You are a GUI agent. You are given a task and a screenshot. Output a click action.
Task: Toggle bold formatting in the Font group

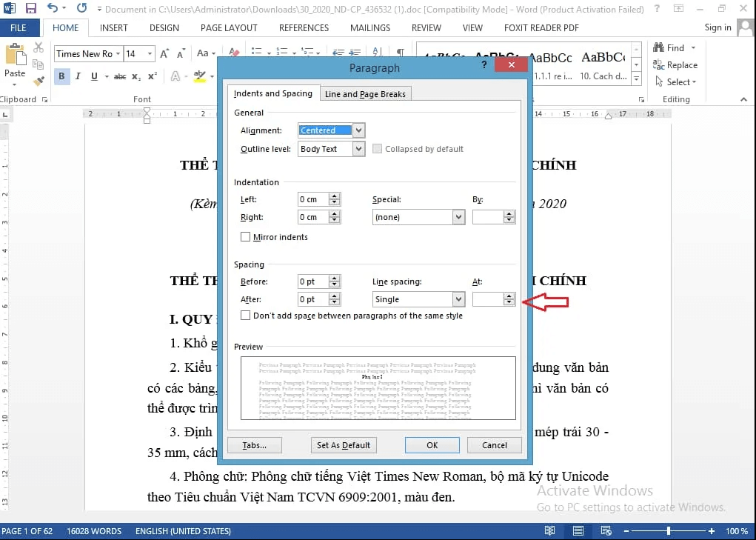(x=61, y=76)
